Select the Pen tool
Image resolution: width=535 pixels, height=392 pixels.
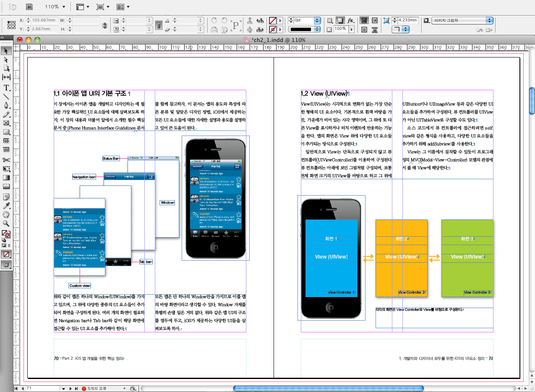6,105
